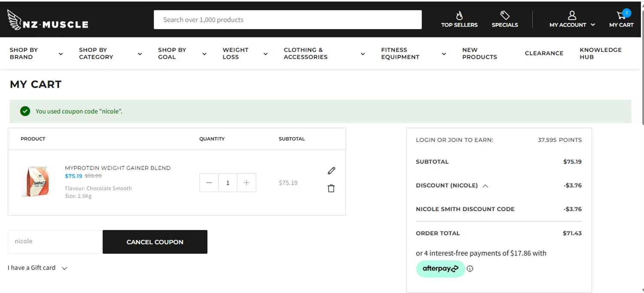Open Top Sellers flame icon

[459, 15]
